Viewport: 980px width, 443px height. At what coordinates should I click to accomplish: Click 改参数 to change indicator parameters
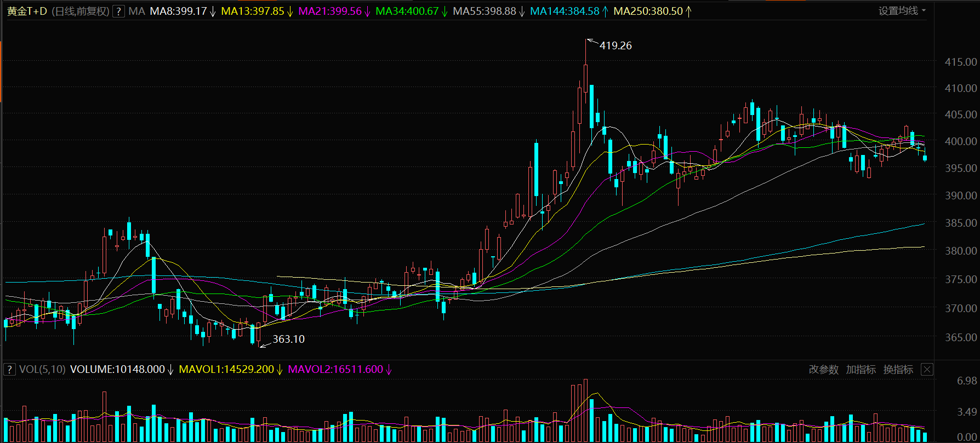click(824, 370)
